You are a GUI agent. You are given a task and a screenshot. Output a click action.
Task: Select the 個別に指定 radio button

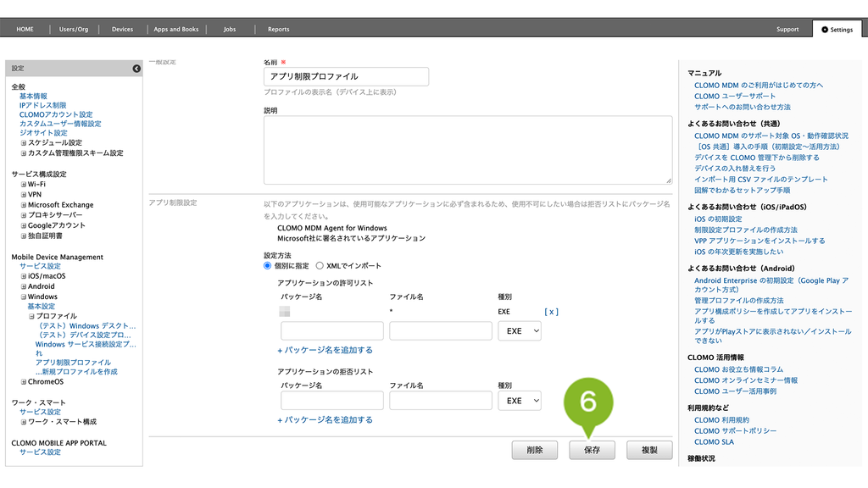(x=267, y=266)
